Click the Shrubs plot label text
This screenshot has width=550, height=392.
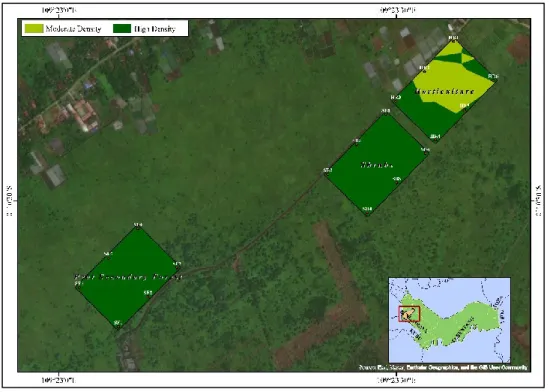point(377,164)
